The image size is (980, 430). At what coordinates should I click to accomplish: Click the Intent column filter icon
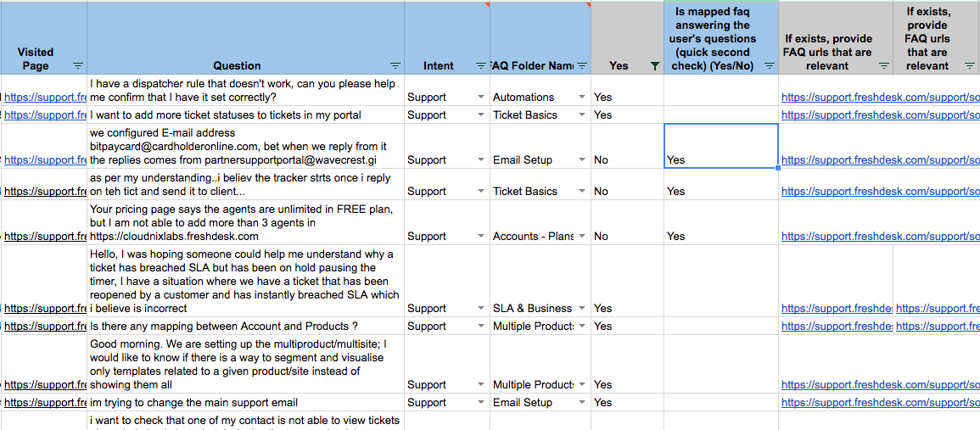pos(481,66)
